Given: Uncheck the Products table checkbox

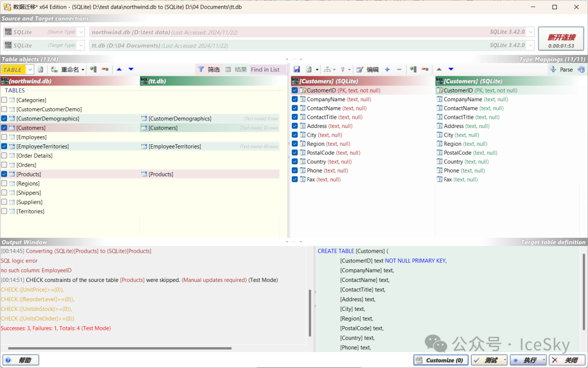Looking at the screenshot, I should tap(4, 174).
